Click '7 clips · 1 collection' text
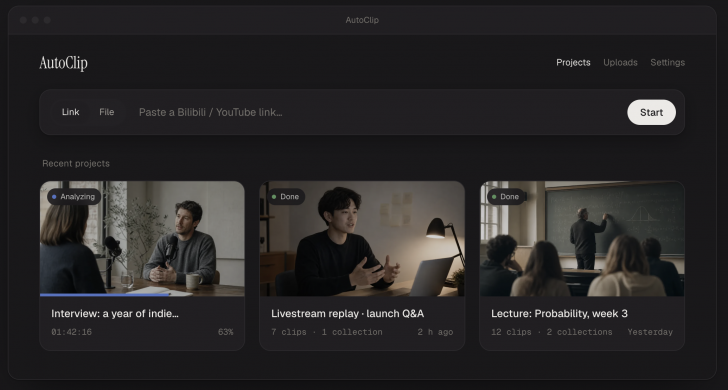This screenshot has height=390, width=728. click(327, 332)
